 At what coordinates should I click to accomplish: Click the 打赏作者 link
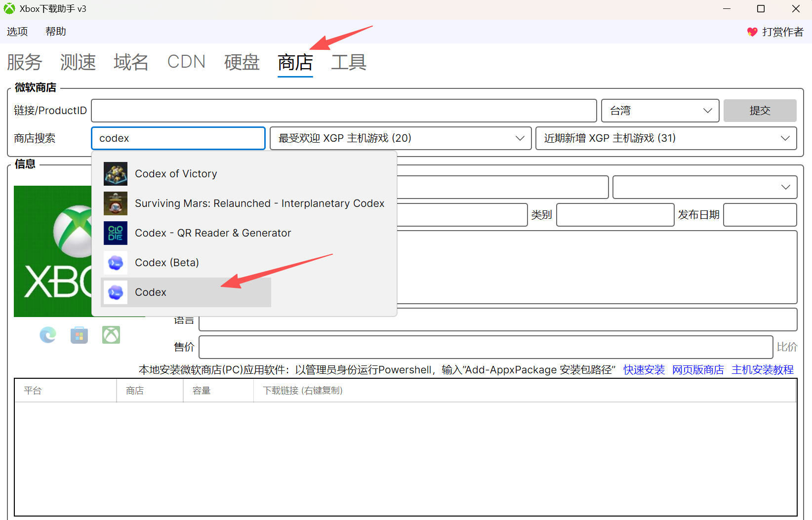[x=783, y=32]
